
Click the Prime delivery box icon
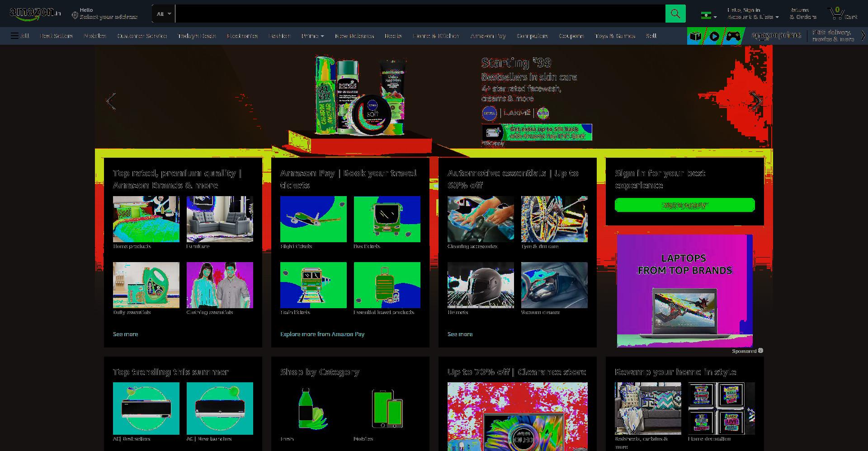click(x=696, y=36)
